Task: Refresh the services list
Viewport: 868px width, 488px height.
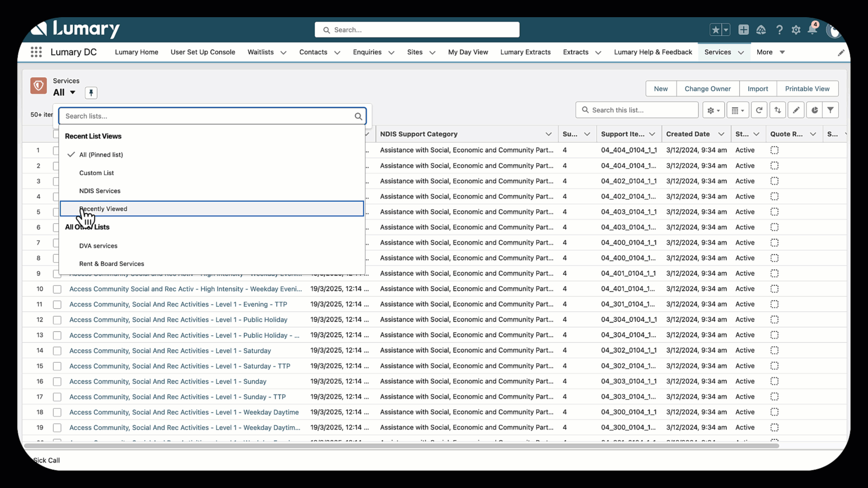Action: pos(759,110)
